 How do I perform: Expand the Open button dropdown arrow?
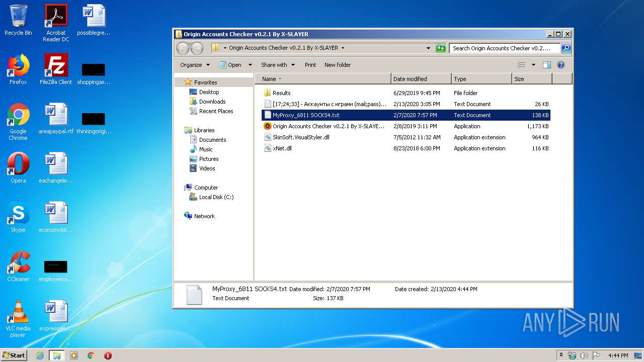click(250, 65)
